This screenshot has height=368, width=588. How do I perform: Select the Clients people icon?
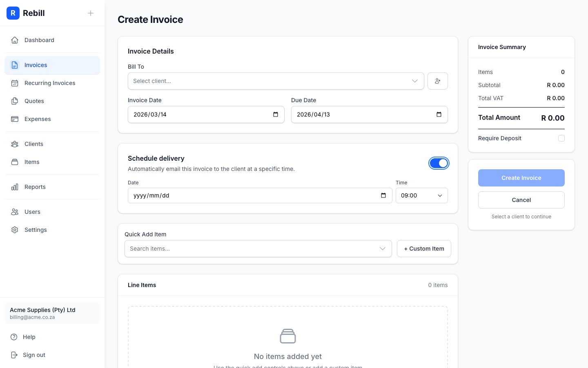click(15, 144)
